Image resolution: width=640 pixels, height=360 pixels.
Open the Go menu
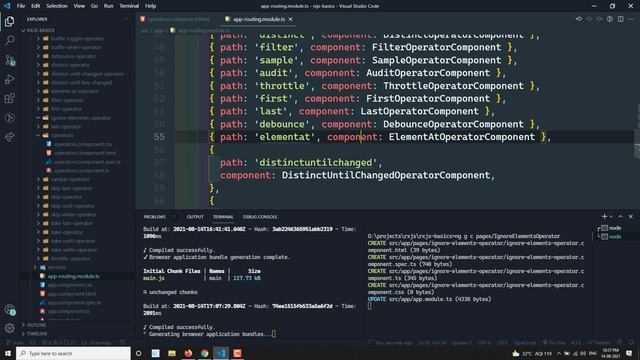(x=94, y=6)
